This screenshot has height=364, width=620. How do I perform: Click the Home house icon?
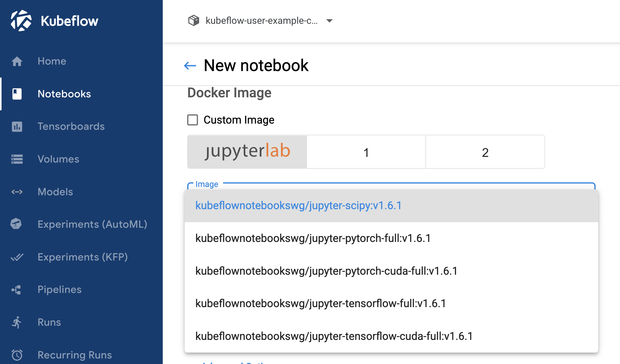point(17,61)
